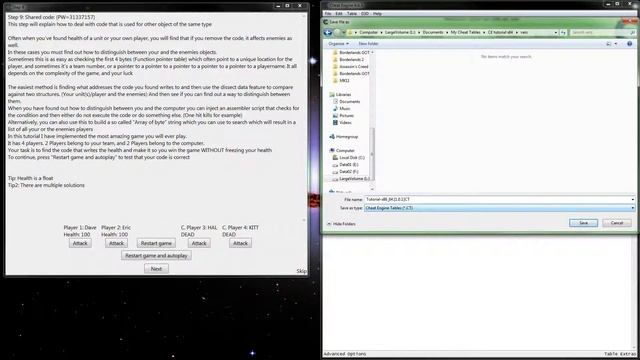Click Save in the Save dialog
The width and height of the screenshot is (640, 360).
point(583,223)
